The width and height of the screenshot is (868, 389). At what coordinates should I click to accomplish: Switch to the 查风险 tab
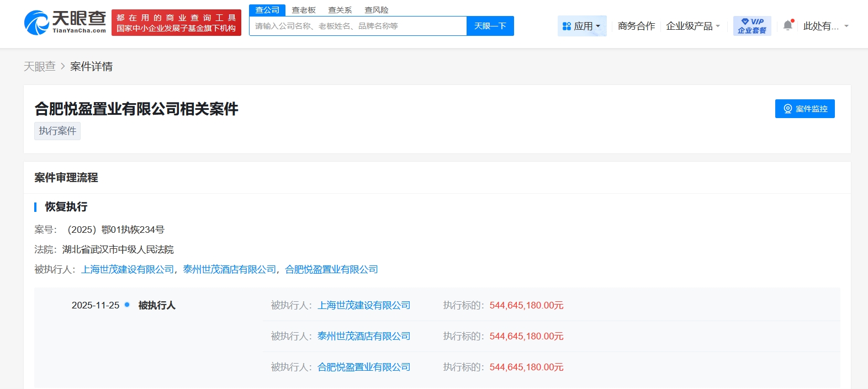[x=376, y=10]
